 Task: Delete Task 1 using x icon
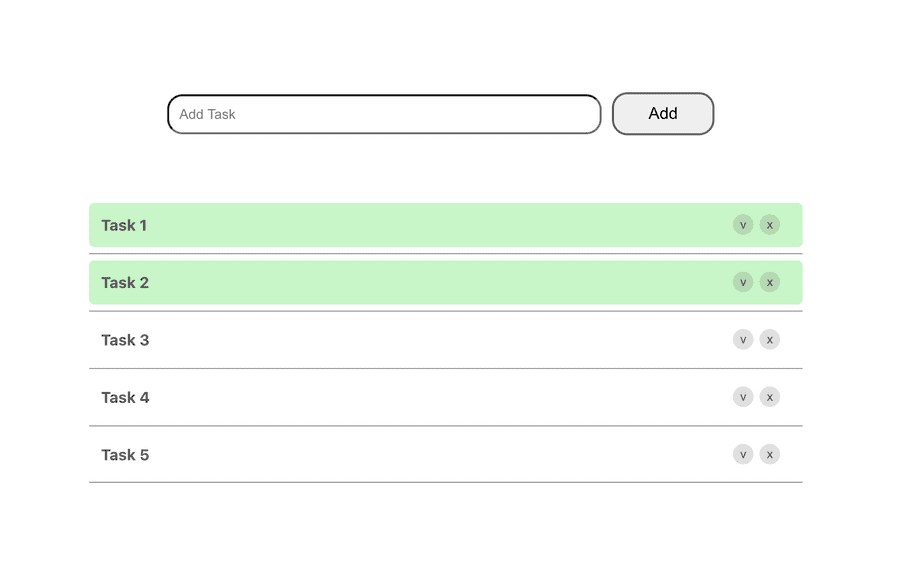tap(770, 225)
